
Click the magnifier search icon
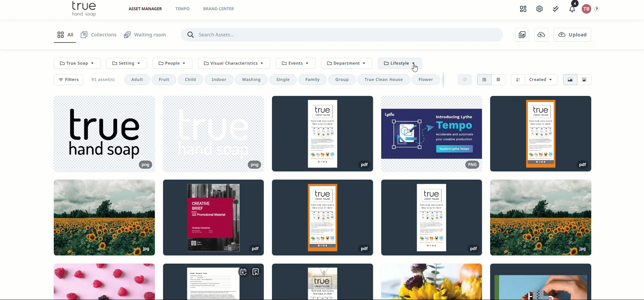point(191,35)
